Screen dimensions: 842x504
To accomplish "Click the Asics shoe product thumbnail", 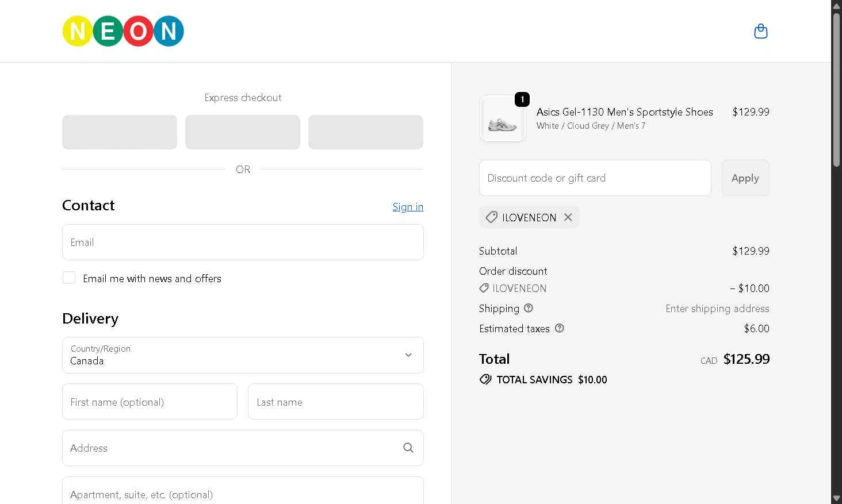I will [x=503, y=118].
